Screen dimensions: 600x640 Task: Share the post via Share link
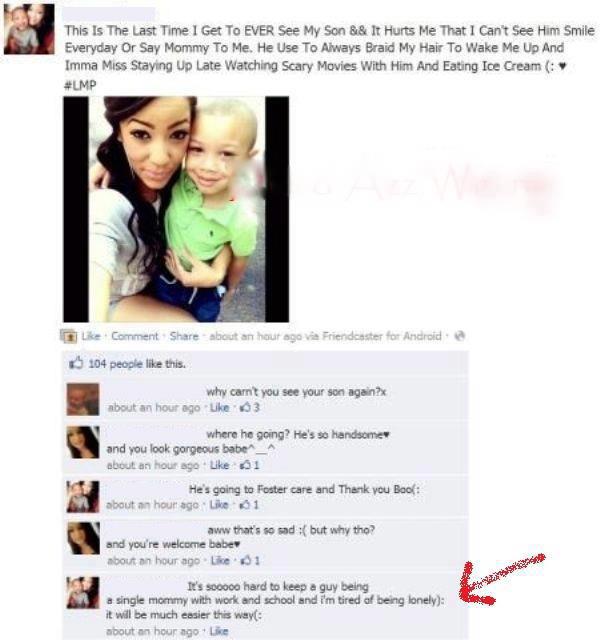coord(184,336)
